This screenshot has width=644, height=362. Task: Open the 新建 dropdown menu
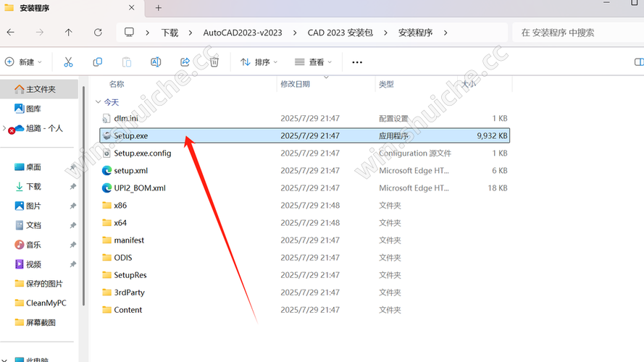click(x=23, y=62)
